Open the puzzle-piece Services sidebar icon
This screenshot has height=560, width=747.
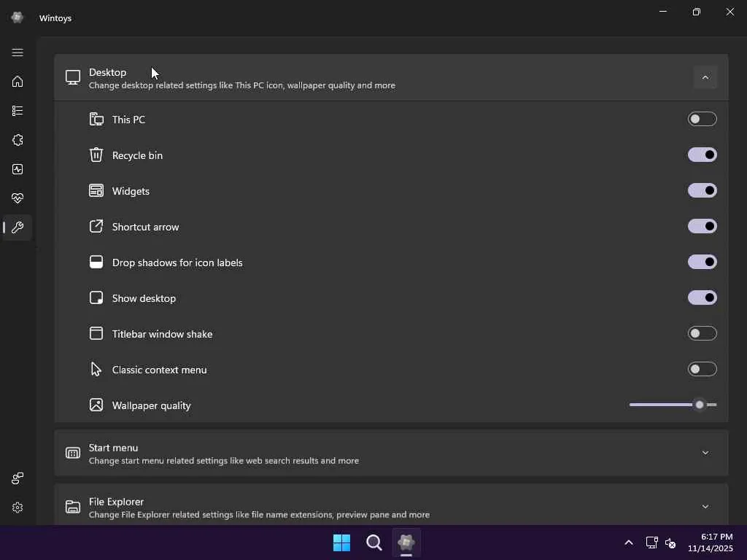coord(18,140)
